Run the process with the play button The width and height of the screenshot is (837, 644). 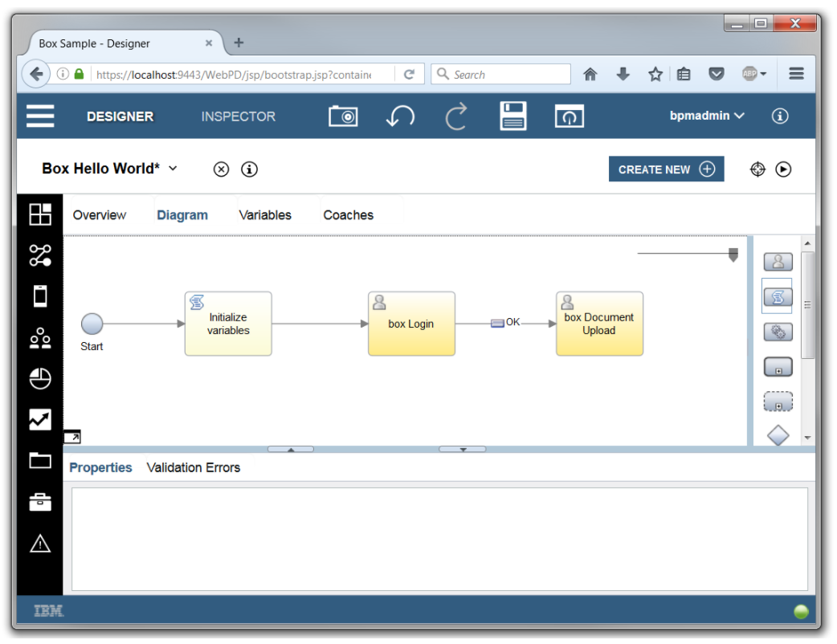click(784, 169)
